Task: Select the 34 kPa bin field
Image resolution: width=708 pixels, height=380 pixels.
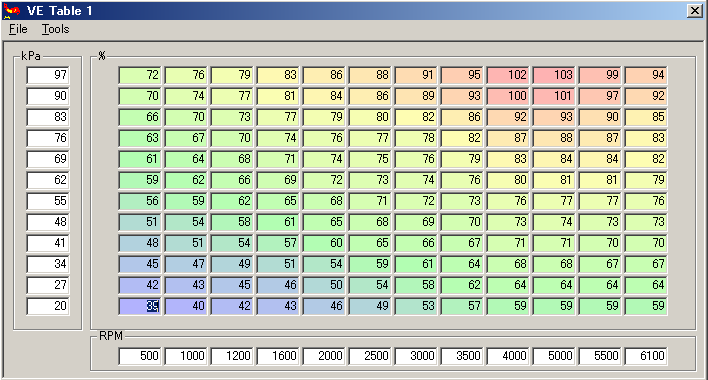Action: point(48,264)
